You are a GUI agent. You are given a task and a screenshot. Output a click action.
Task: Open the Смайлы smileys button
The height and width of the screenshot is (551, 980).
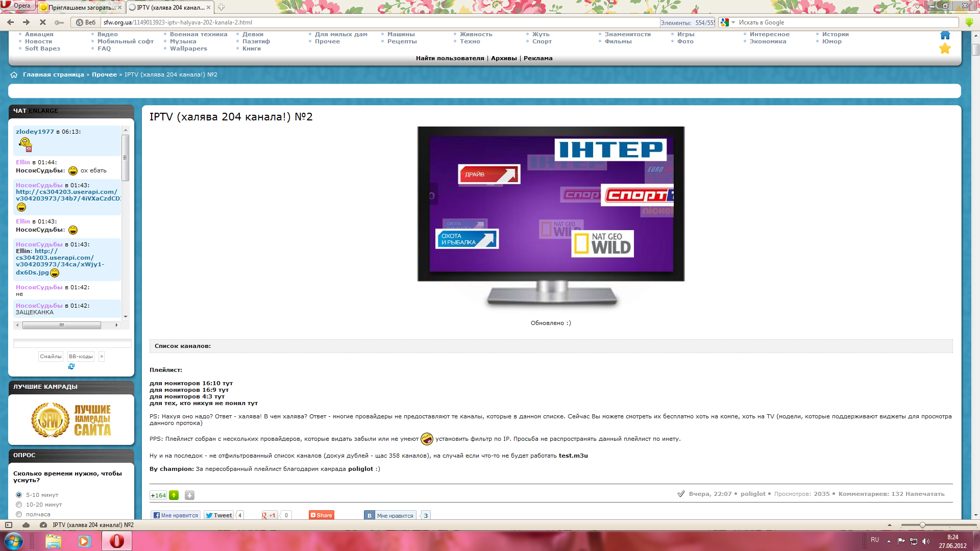(51, 357)
